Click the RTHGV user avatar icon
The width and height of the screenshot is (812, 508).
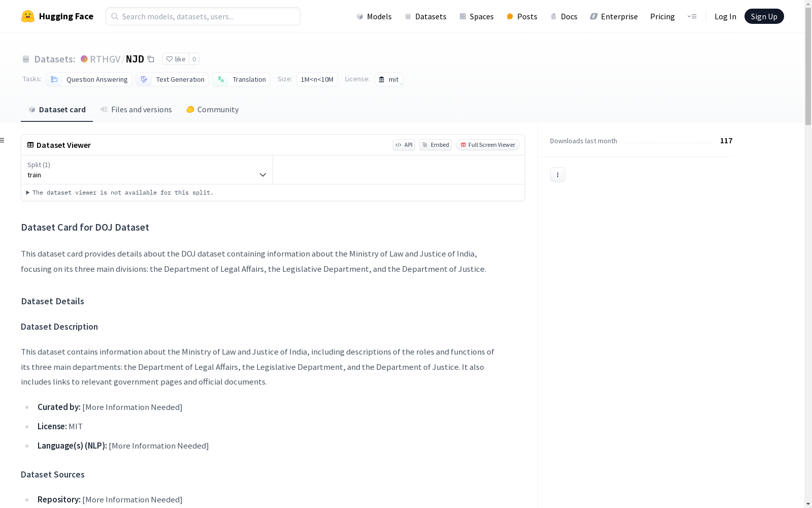point(84,59)
